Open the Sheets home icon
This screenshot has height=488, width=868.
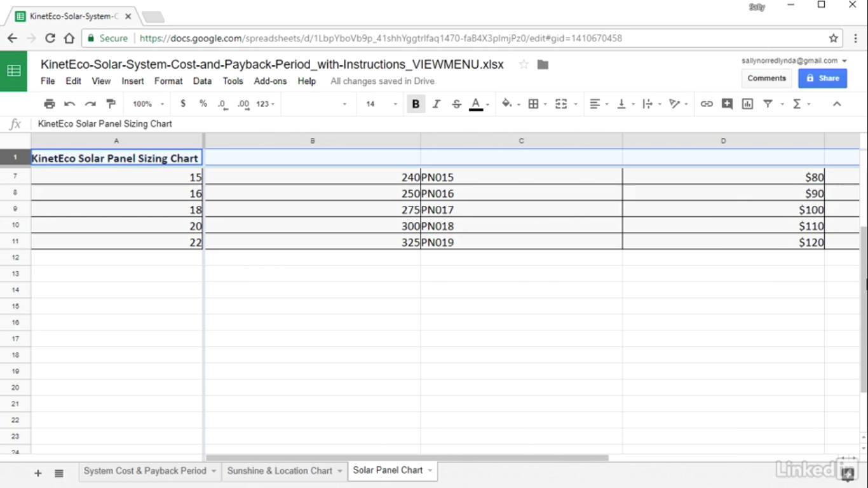point(13,71)
